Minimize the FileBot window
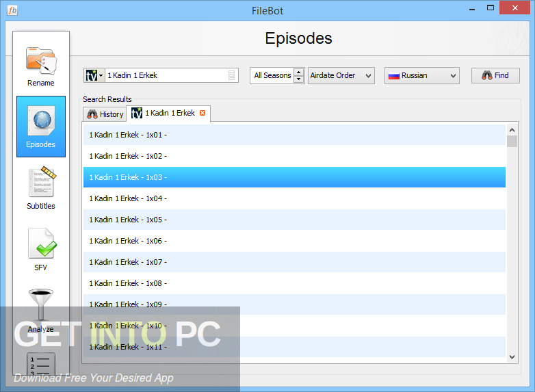Screen dimensions: 535x392 (x=472, y=9)
